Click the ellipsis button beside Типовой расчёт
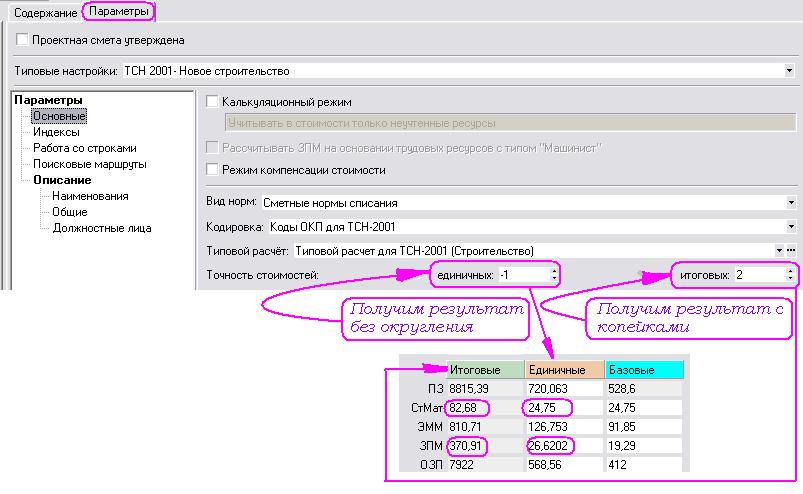 tap(791, 250)
